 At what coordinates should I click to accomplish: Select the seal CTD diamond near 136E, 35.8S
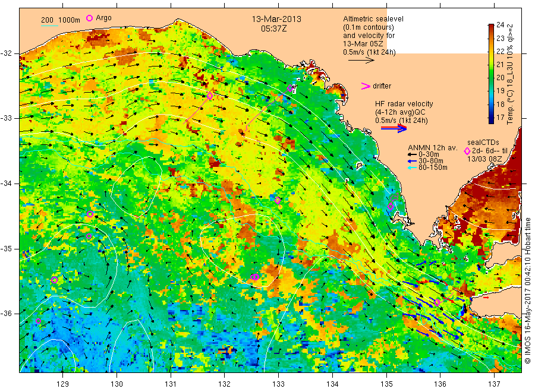[438, 302]
